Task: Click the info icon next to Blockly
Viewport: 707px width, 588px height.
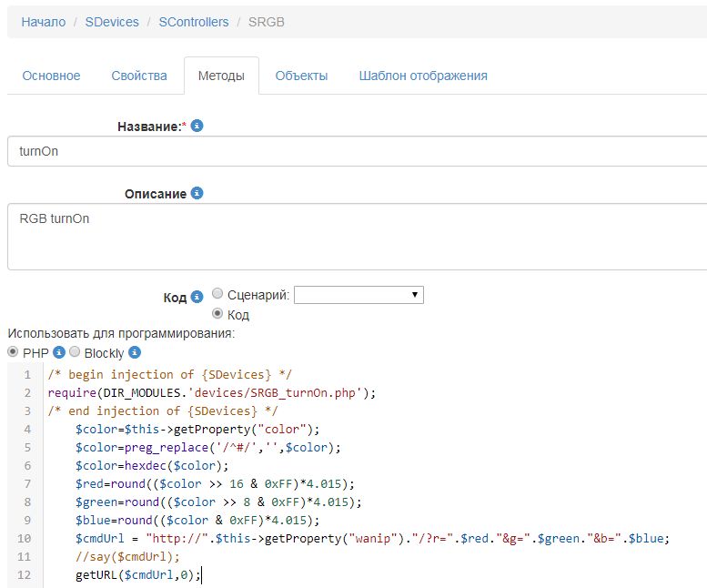Action: pos(135,352)
